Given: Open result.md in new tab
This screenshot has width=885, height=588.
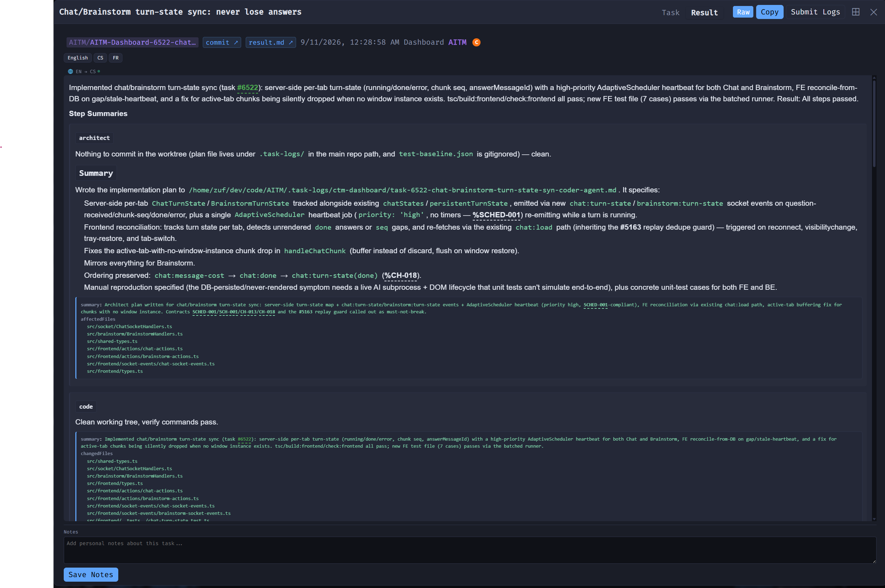Looking at the screenshot, I should pos(271,42).
